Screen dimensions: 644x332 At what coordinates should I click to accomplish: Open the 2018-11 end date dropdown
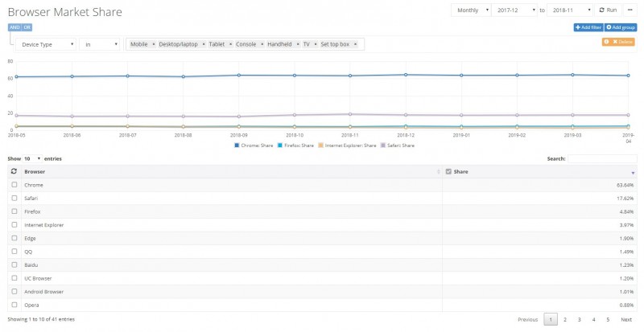570,10
